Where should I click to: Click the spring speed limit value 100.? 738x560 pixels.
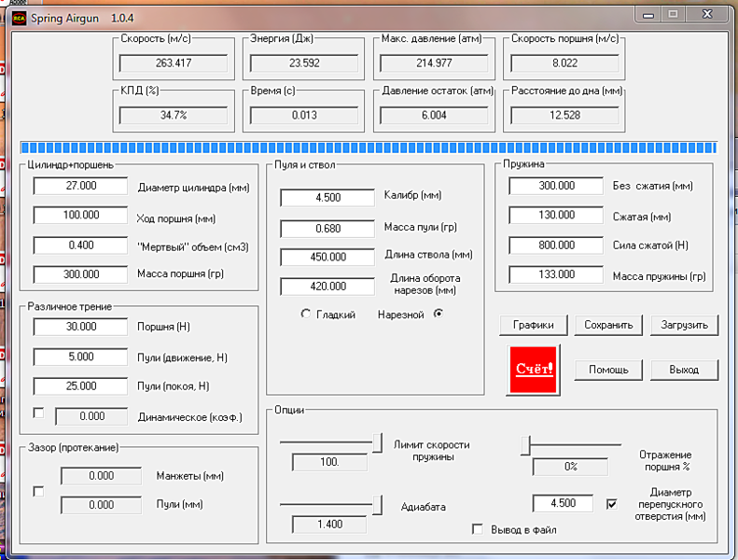329,463
